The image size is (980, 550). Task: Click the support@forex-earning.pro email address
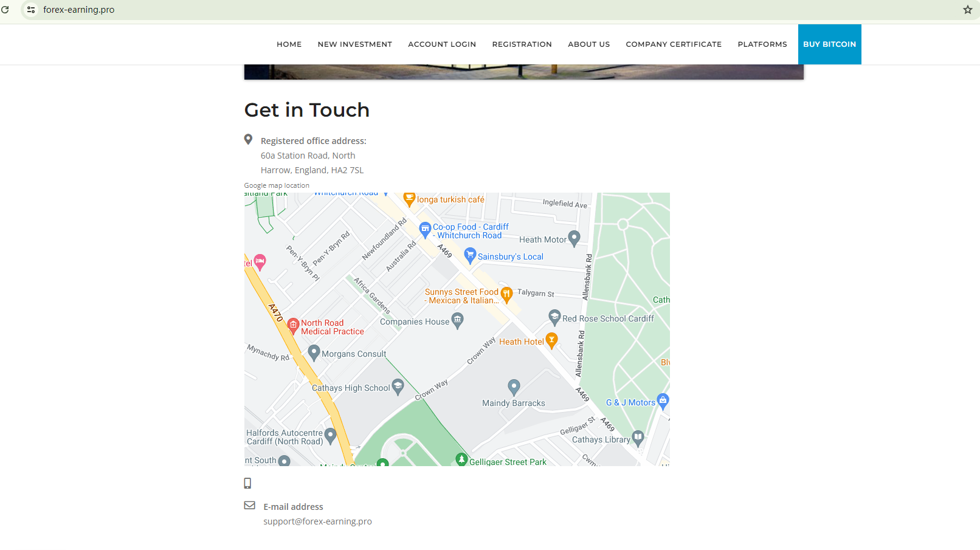click(317, 521)
